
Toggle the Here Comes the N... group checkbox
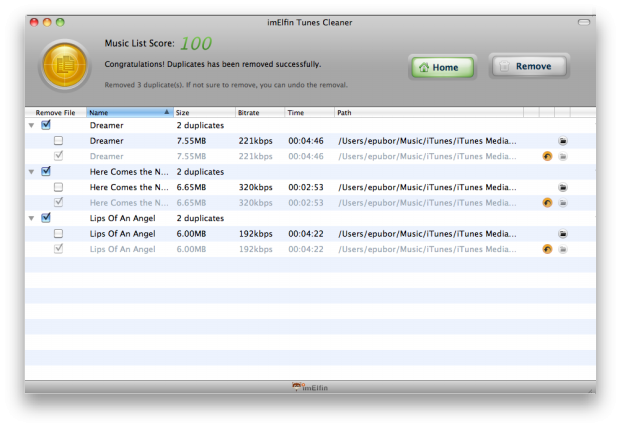[46, 171]
